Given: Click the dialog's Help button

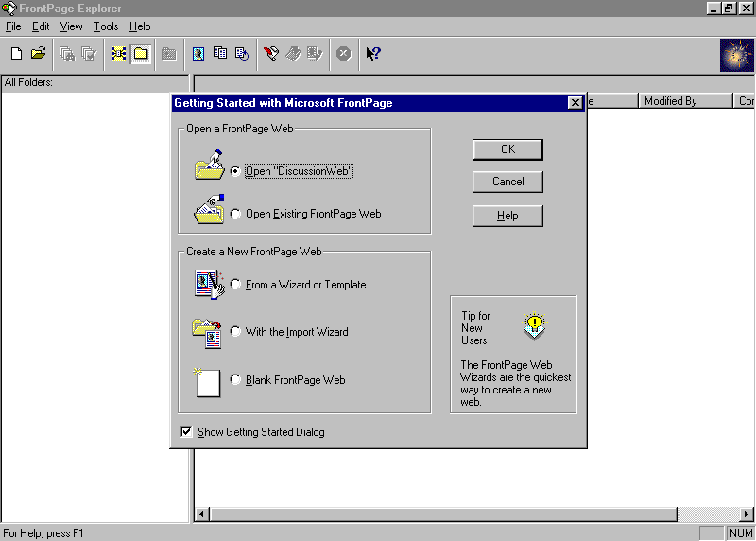Looking at the screenshot, I should pos(507,216).
